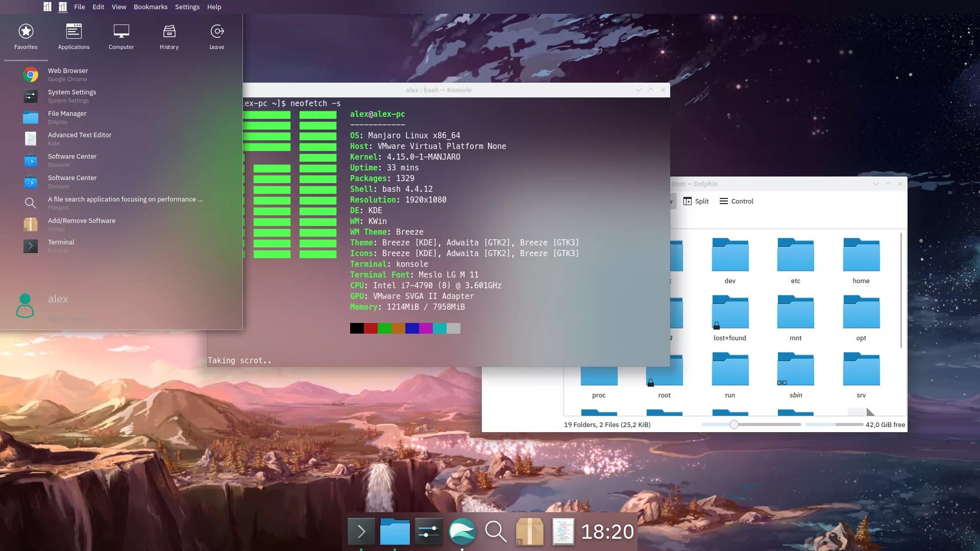
Task: Open Discover Software Center from favorites
Action: tap(72, 160)
